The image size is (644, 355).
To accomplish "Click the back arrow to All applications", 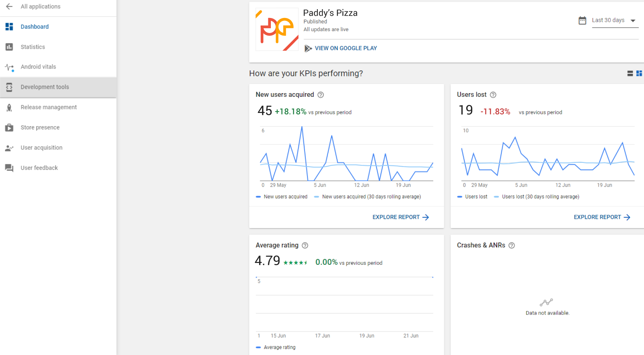I will tap(9, 6).
